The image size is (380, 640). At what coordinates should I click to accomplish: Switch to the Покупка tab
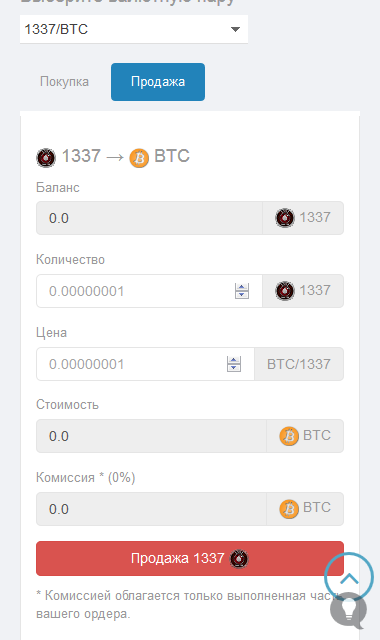tap(64, 82)
